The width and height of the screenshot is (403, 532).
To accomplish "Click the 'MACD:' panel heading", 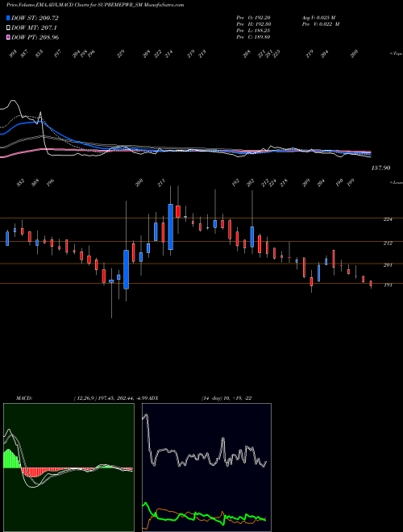I will (24, 398).
